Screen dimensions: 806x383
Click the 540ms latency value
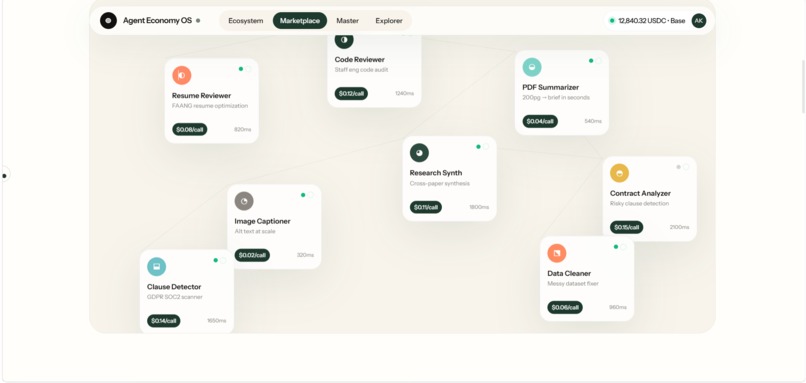pos(593,121)
